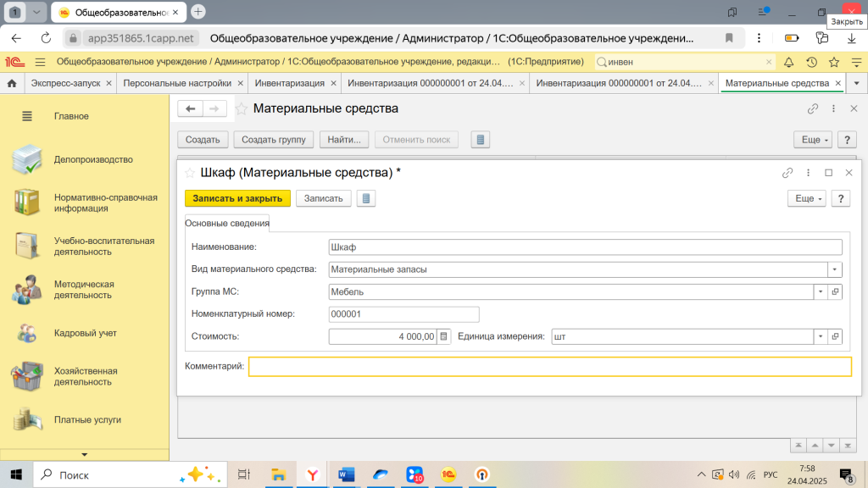Open the Еще menu in form
Screen dimensions: 868x488
click(805, 198)
